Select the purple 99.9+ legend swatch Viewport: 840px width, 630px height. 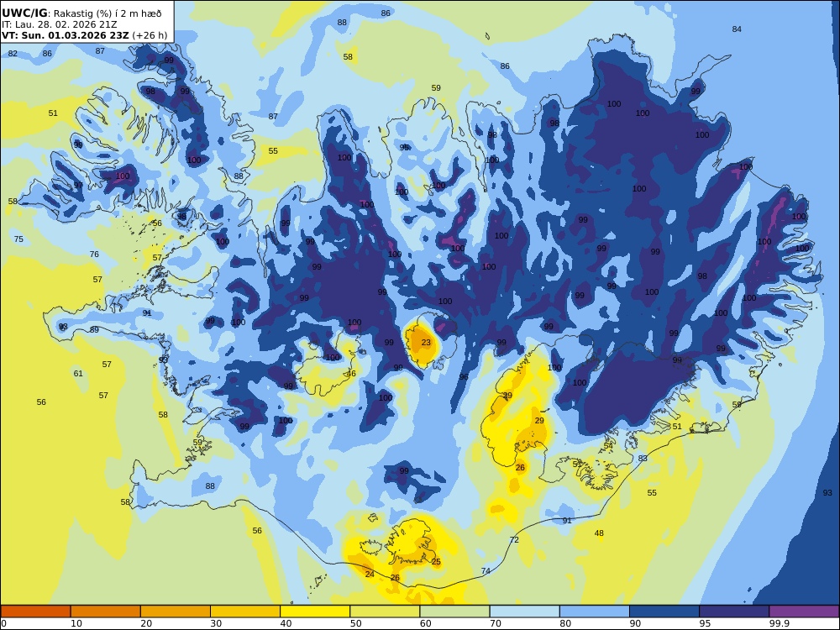click(x=804, y=612)
